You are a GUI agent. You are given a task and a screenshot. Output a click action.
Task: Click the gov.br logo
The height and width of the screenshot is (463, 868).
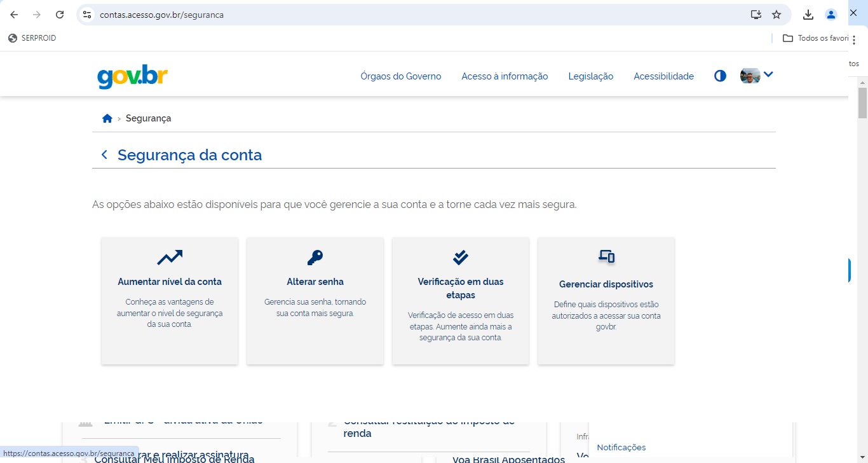click(x=133, y=76)
